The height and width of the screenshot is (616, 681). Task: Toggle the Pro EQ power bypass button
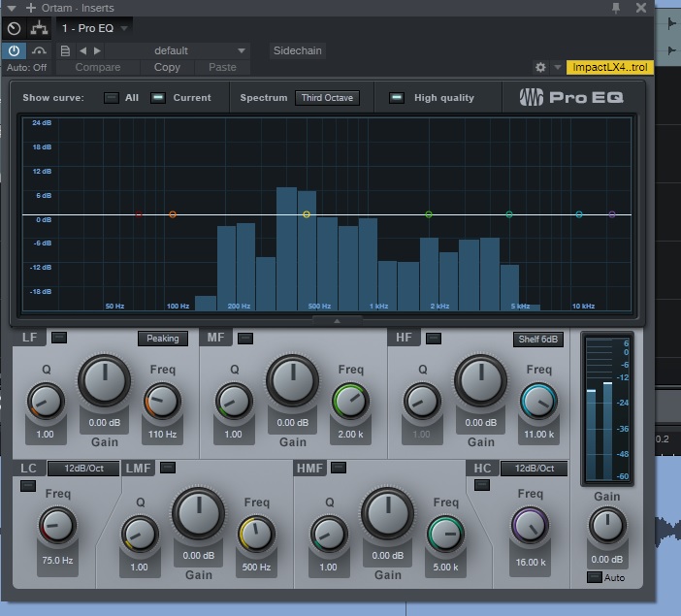(x=14, y=50)
